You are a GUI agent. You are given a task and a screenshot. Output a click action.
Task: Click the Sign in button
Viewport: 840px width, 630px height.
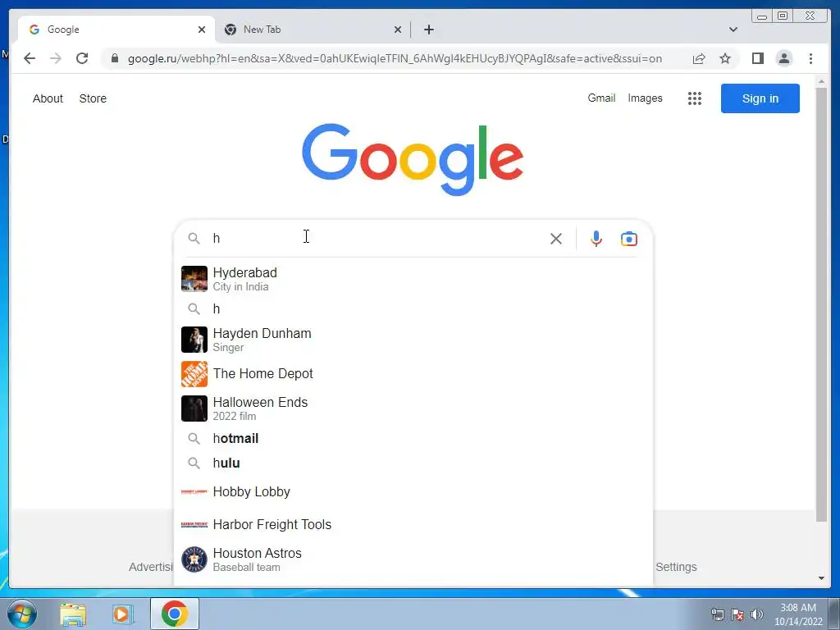[760, 98]
